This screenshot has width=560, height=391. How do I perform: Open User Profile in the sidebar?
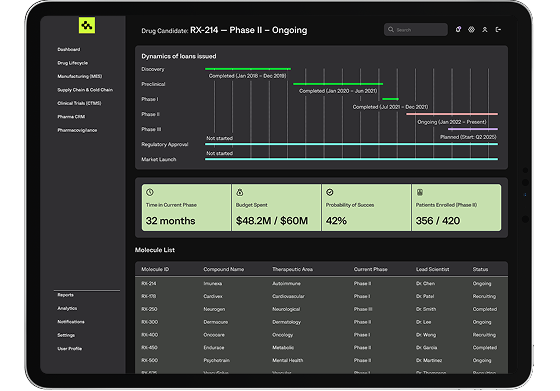click(70, 349)
